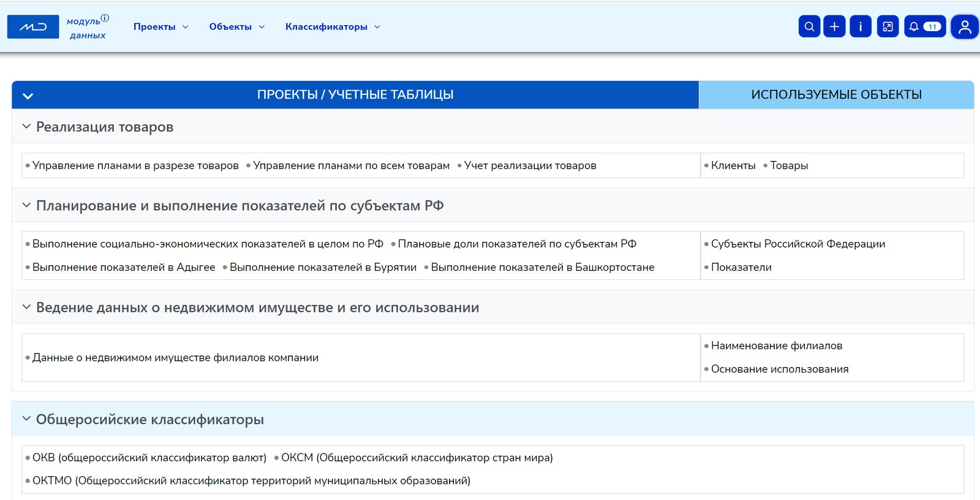Open Наименование филиалов object

click(x=777, y=346)
